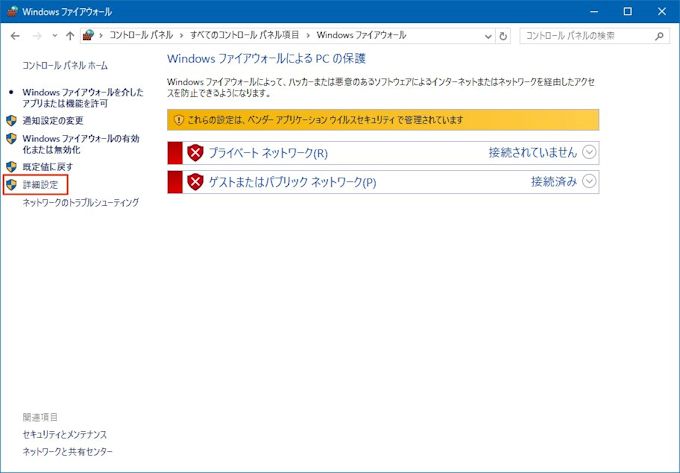
Task: Click red shield icon for プライベート ネットワーク
Action: [x=195, y=153]
